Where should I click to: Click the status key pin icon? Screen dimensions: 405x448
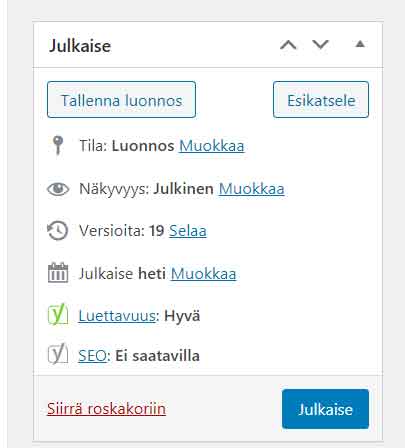58,145
